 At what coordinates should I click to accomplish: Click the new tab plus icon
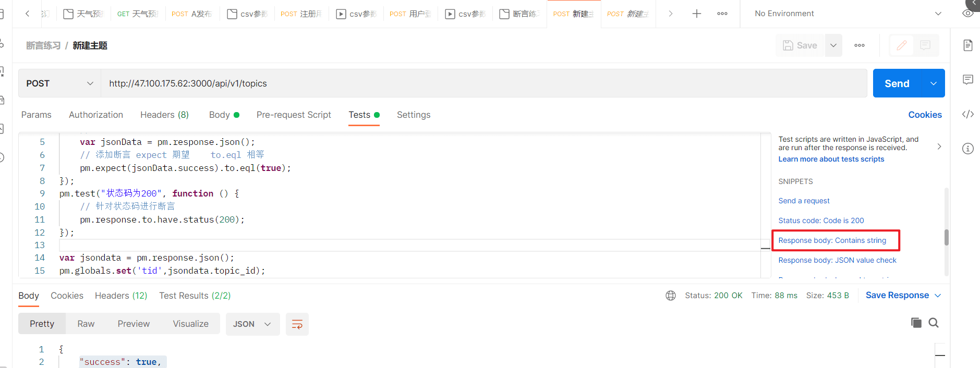697,14
